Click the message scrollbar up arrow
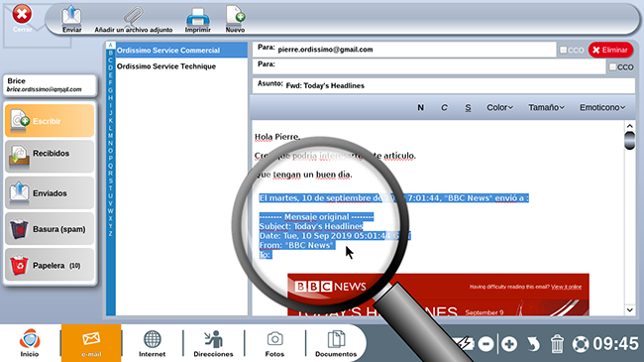 click(629, 126)
